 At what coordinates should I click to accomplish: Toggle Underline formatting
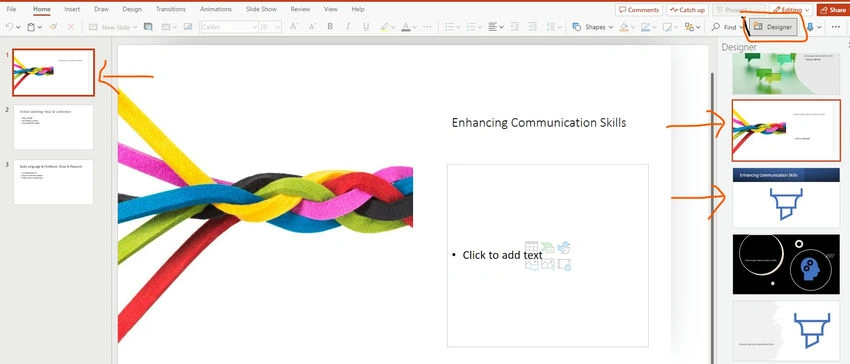point(366,27)
